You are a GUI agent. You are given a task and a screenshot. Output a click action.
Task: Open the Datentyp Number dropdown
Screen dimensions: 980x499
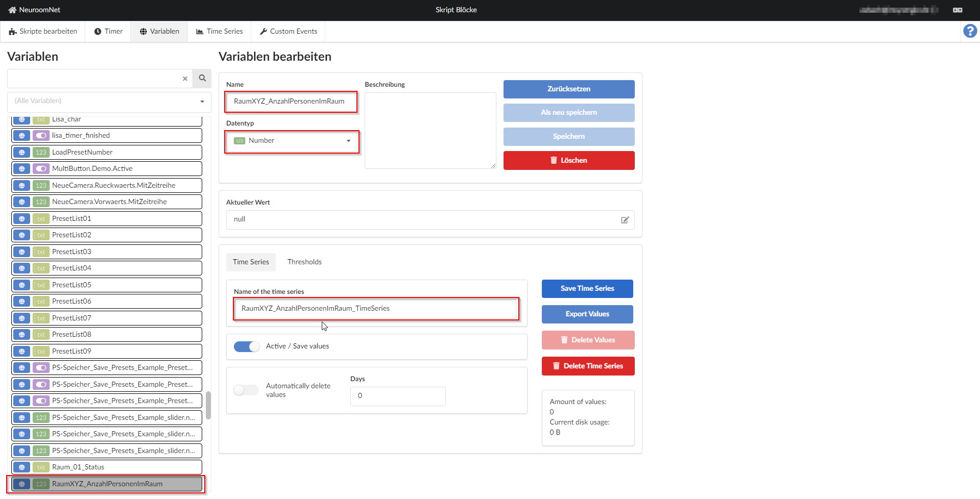[x=292, y=141]
